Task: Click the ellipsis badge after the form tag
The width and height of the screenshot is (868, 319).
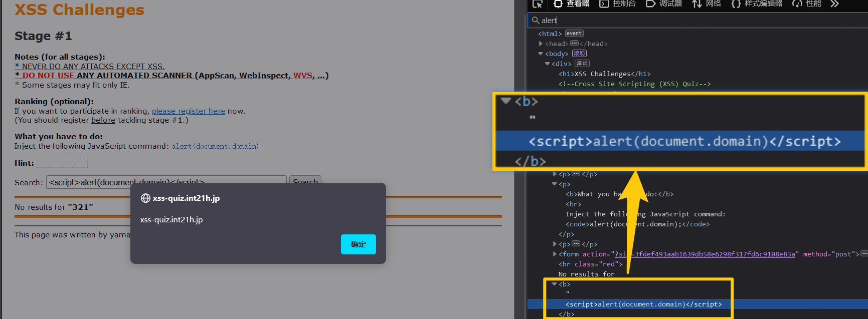Action: tap(864, 254)
